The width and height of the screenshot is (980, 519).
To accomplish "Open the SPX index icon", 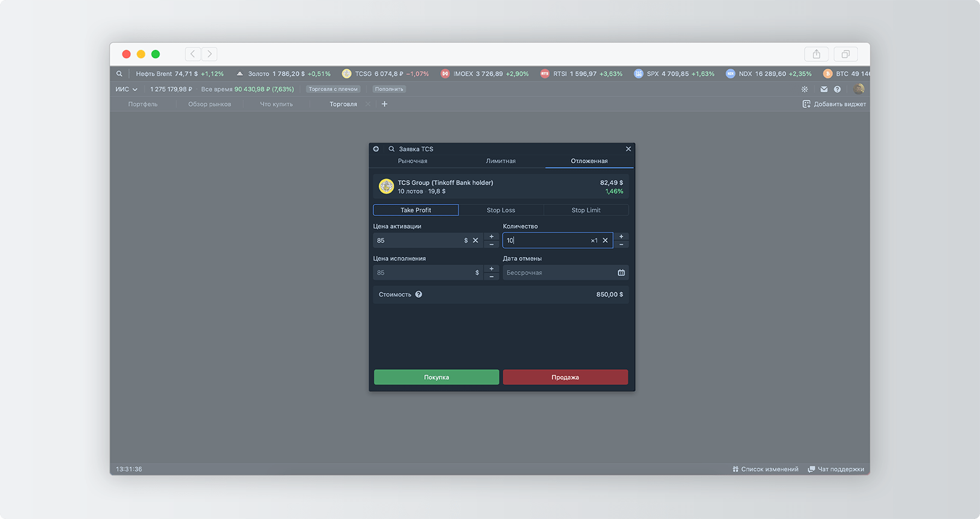I will click(x=638, y=74).
